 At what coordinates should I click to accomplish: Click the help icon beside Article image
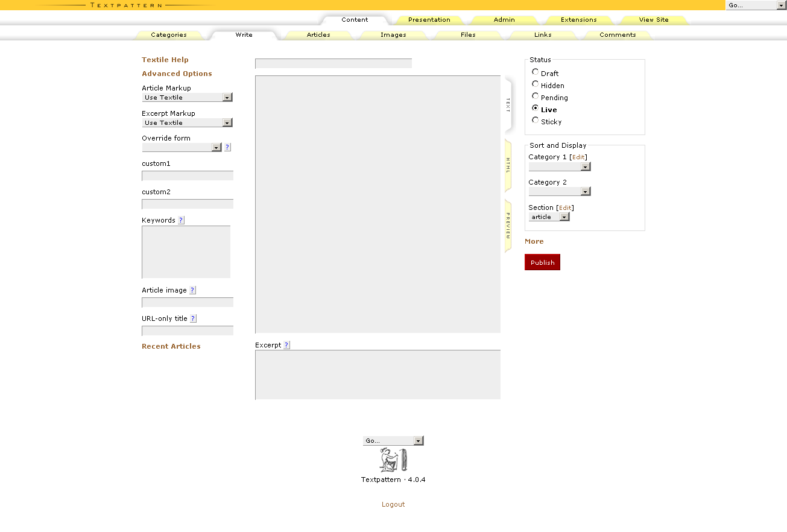coord(192,290)
